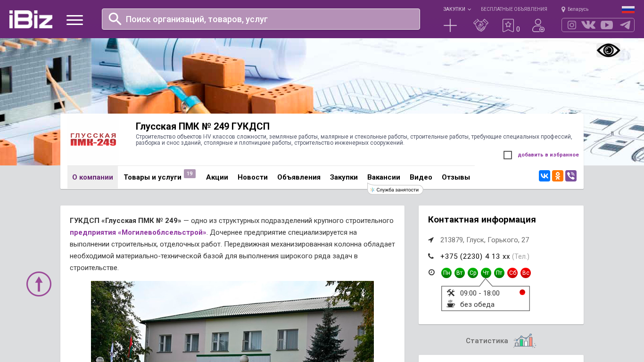644x362 pixels.
Task: Click the plus add icon in header
Action: pos(450,25)
